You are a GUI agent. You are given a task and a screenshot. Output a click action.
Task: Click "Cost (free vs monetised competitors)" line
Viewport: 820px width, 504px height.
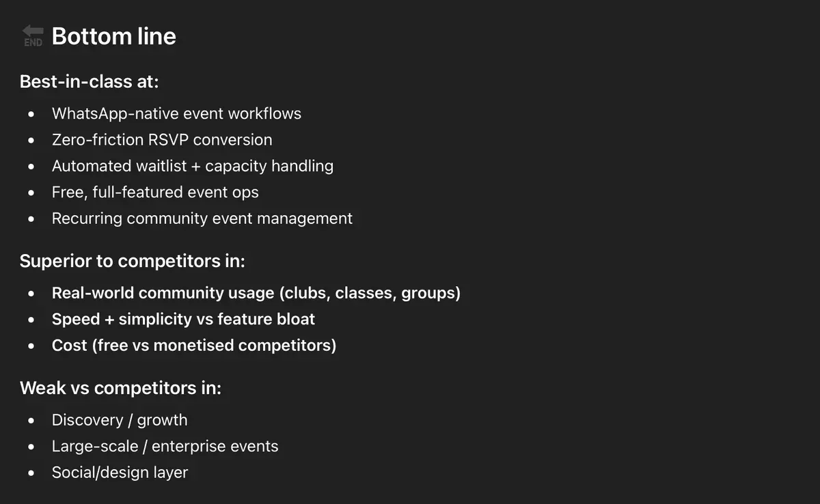coord(194,346)
